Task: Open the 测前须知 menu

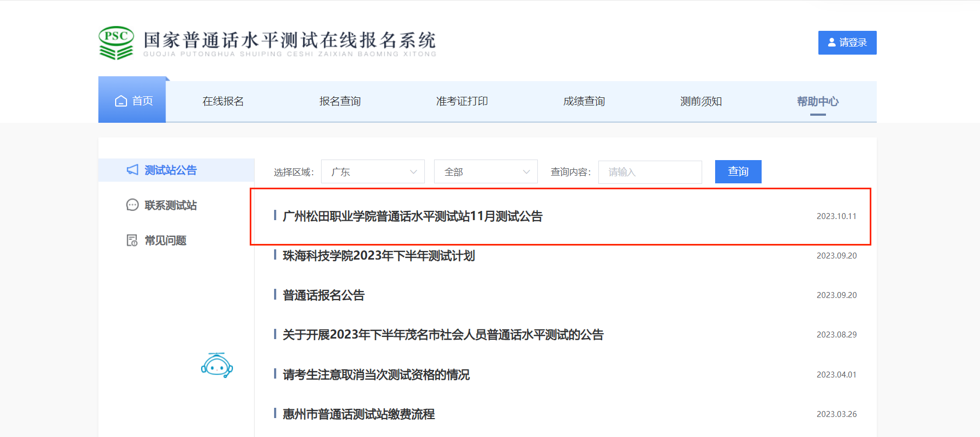Action: (701, 101)
